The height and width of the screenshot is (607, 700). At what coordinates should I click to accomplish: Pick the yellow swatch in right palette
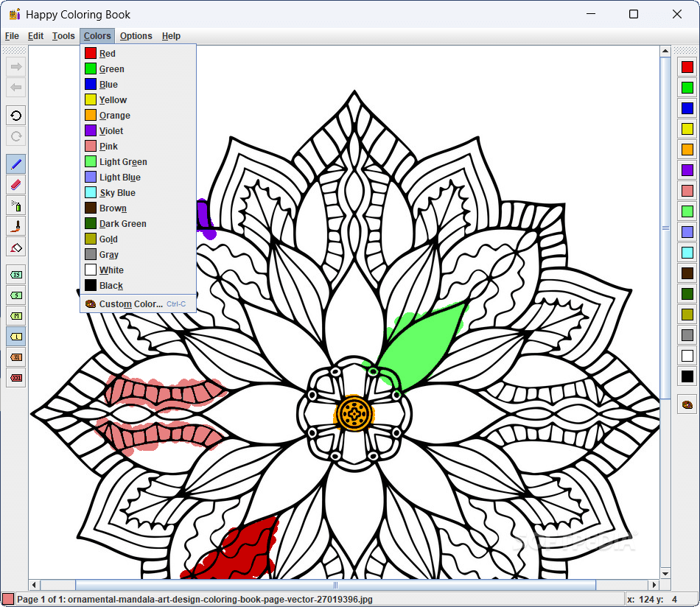pos(687,129)
